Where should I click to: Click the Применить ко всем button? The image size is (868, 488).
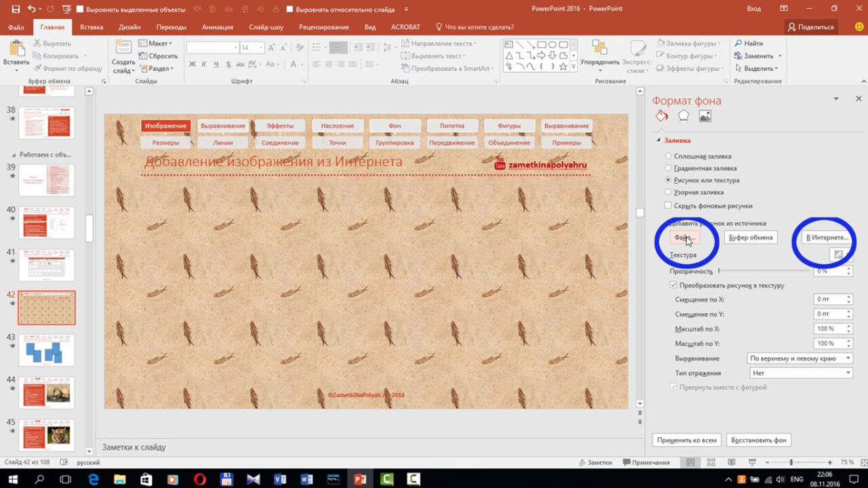coord(686,440)
